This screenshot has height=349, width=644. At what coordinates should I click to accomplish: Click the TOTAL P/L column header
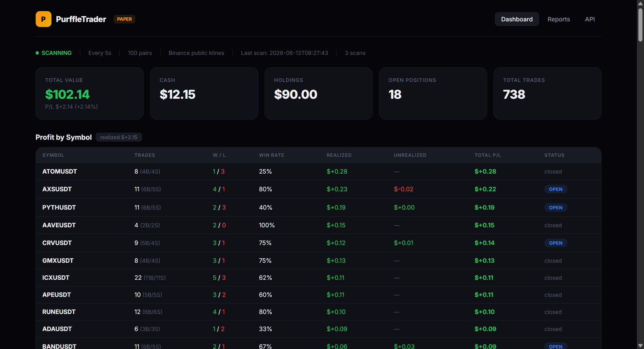click(x=487, y=155)
